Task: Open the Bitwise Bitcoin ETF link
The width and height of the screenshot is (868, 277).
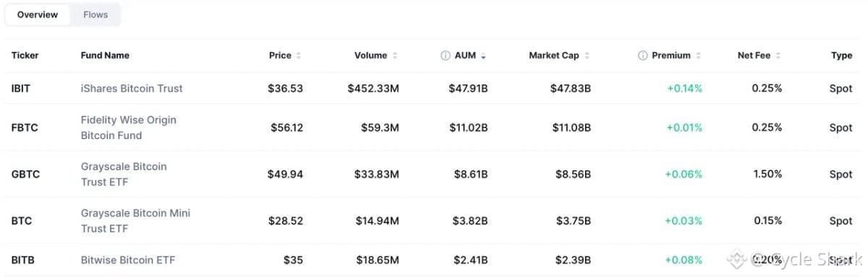Action: coord(128,260)
